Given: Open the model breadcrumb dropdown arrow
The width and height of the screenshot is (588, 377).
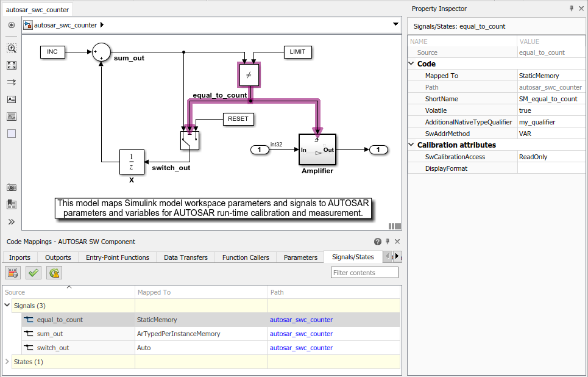Looking at the screenshot, I should [395, 24].
